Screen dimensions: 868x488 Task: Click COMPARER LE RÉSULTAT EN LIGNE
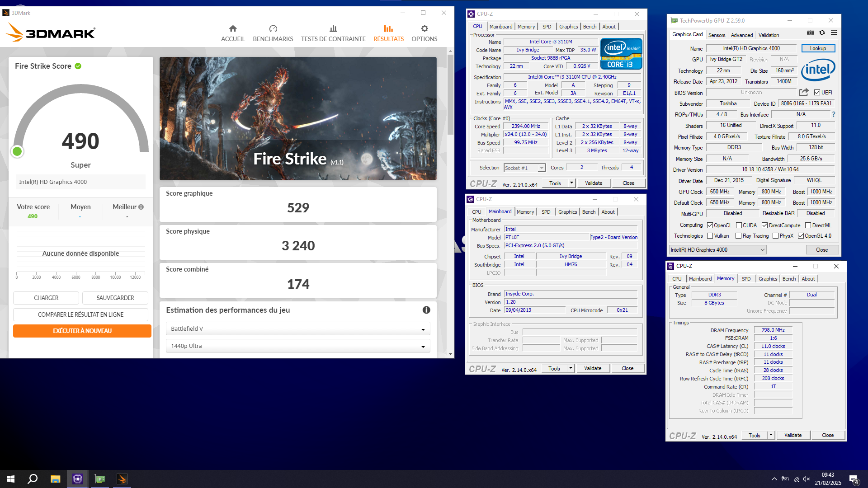[x=80, y=315]
